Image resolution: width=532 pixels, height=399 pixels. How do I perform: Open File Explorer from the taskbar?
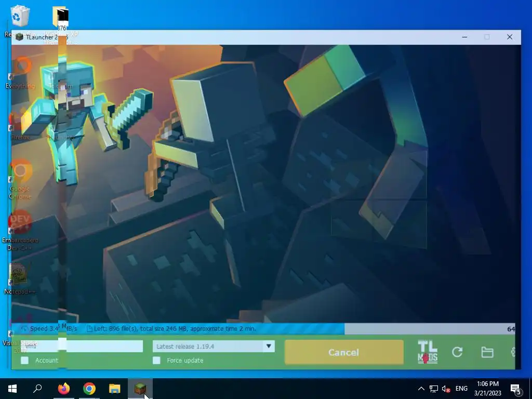(115, 389)
